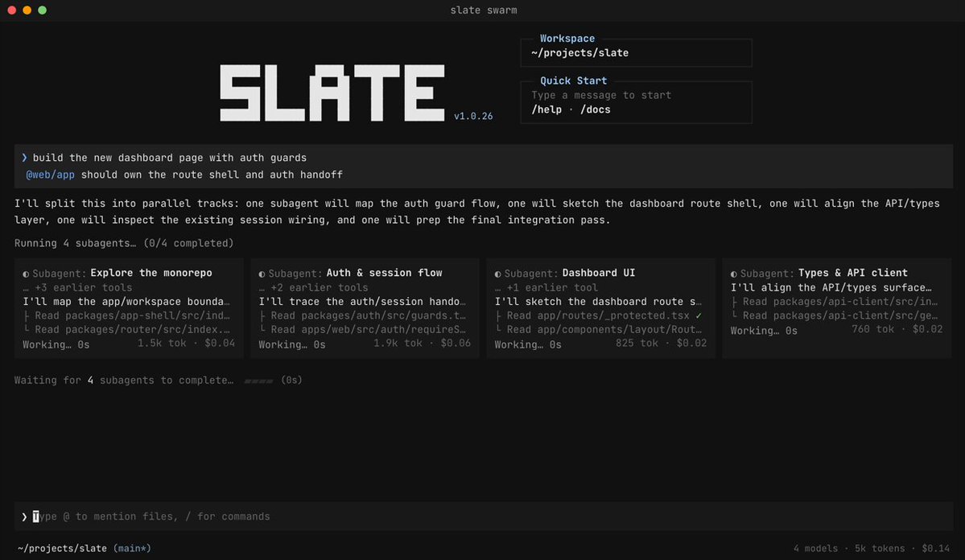
Task: Click the 4 models status text
Action: (x=815, y=548)
